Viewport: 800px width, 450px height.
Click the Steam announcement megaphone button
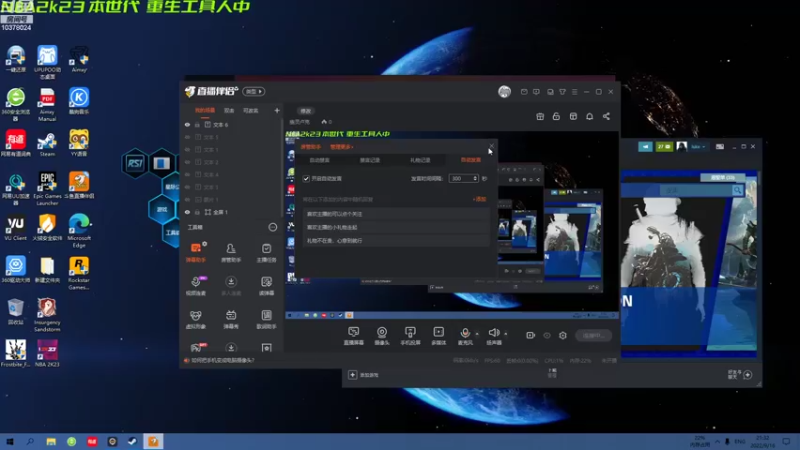pos(645,146)
